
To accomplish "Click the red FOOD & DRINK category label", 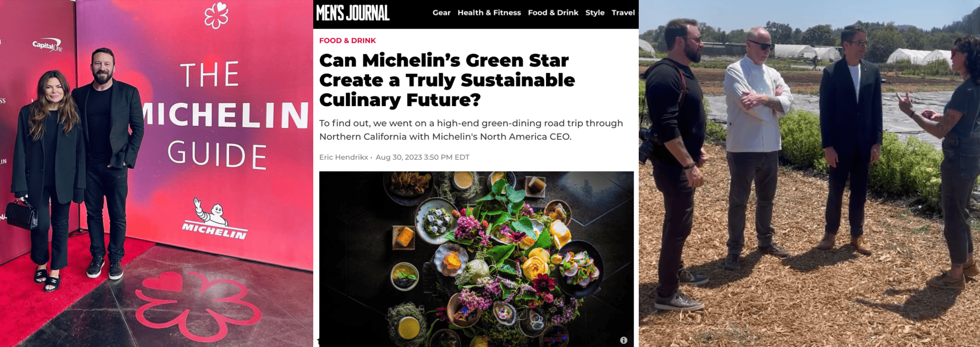I will 347,41.
